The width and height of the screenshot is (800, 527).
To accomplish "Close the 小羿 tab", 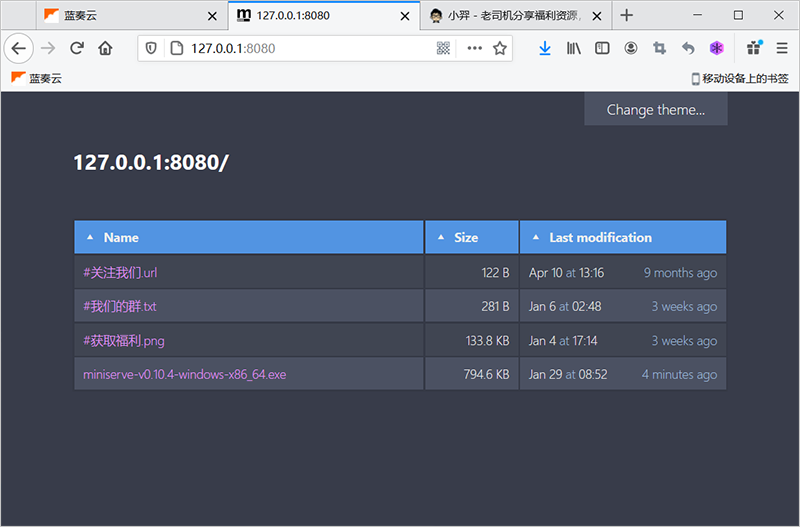I will [596, 16].
